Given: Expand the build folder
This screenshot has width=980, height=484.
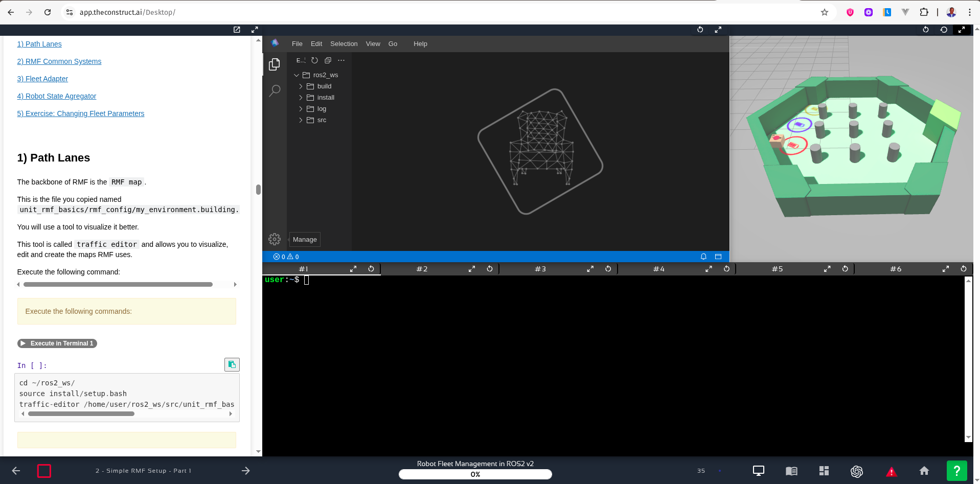Looking at the screenshot, I should pos(324,86).
